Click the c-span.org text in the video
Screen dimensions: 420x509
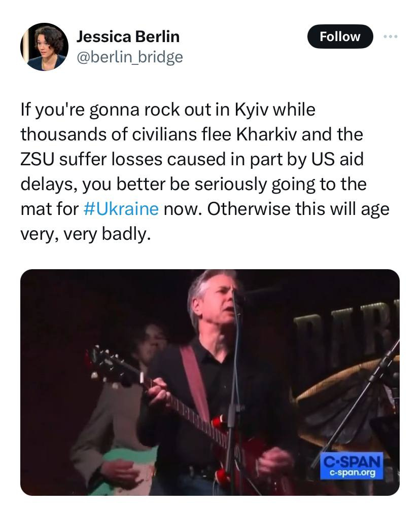click(353, 472)
